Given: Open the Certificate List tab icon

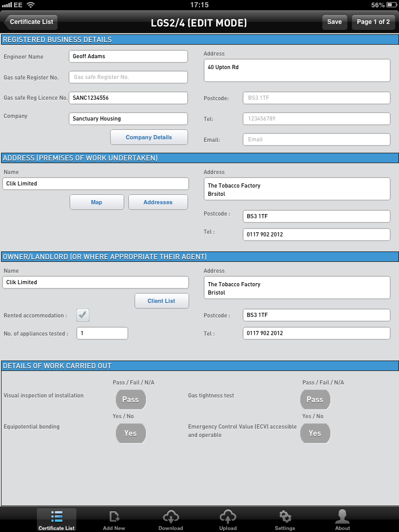Looking at the screenshot, I should [x=57, y=516].
